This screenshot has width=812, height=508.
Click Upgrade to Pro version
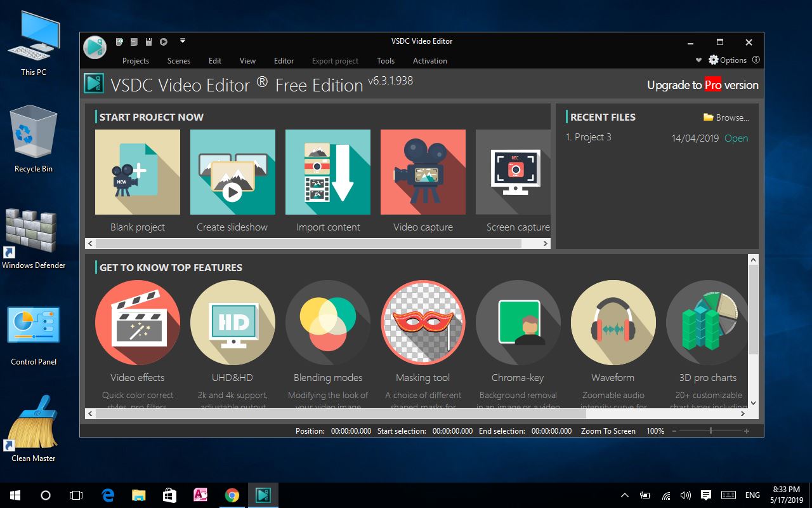702,84
